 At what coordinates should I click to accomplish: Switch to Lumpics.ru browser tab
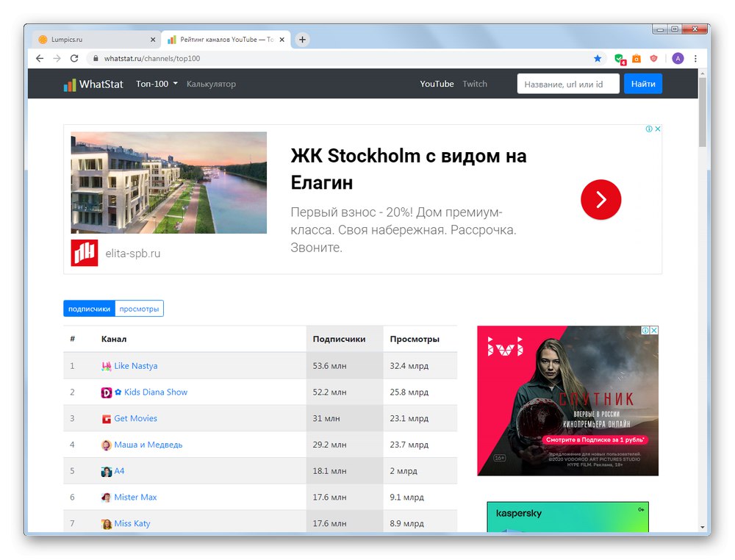[x=97, y=40]
